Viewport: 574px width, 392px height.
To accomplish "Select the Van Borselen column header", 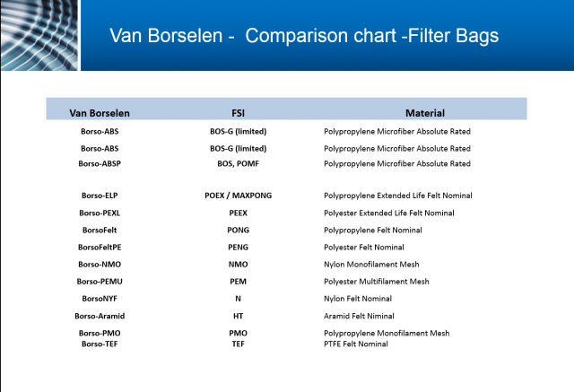I will (x=100, y=113).
